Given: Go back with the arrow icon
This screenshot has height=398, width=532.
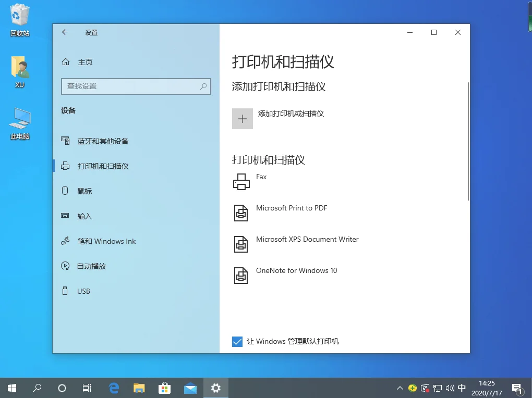Looking at the screenshot, I should pyautogui.click(x=65, y=32).
